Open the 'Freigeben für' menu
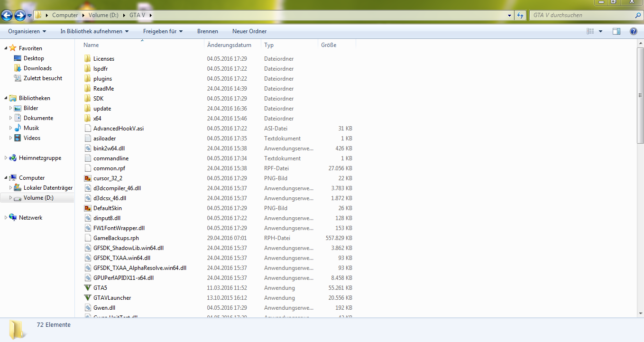Viewport: 644px width, 342px height. 163,31
